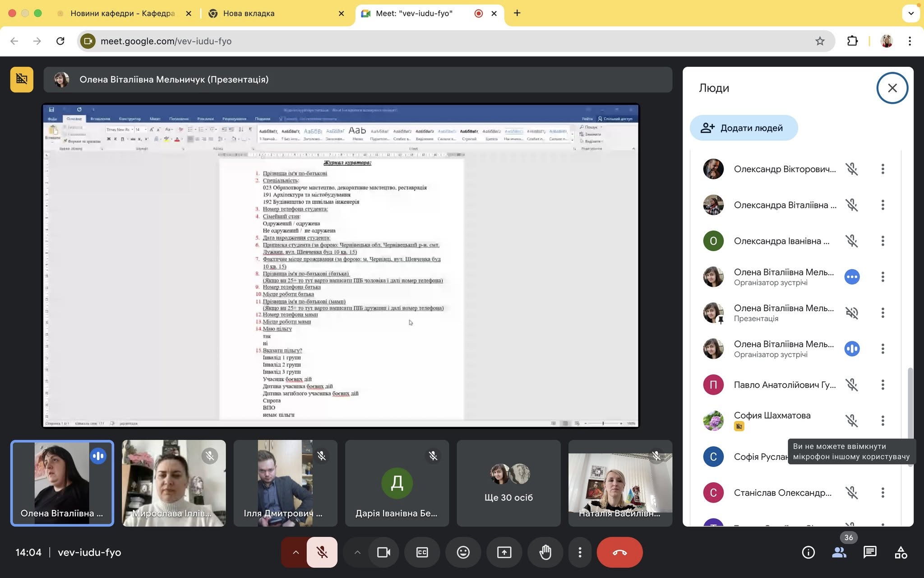The height and width of the screenshot is (578, 924).
Task: Click the yellow presentation unpin icon
Action: 22,79
